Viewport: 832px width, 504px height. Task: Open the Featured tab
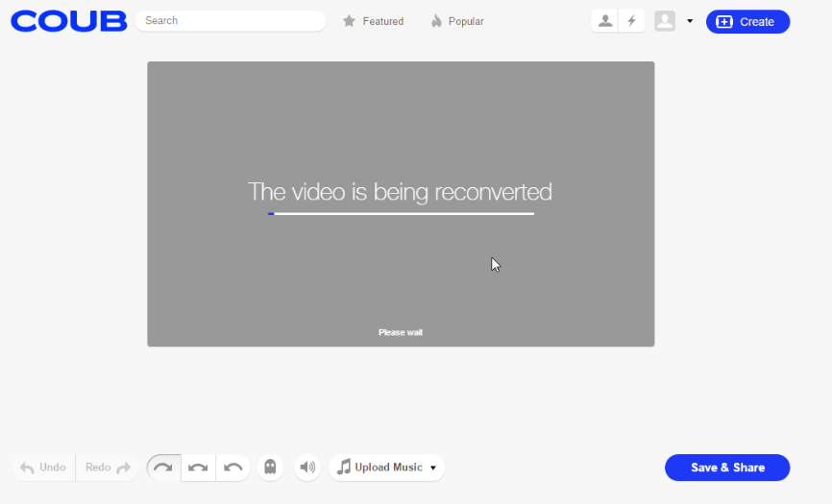tap(374, 21)
